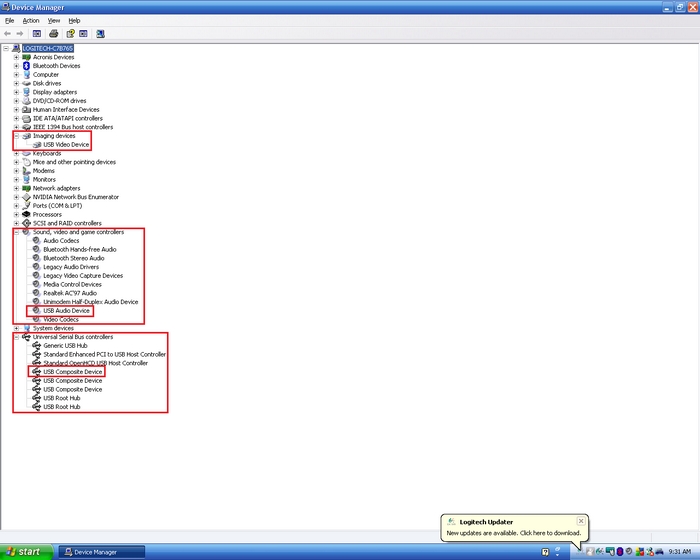Click the Logitech Updater download notification text

(513, 533)
